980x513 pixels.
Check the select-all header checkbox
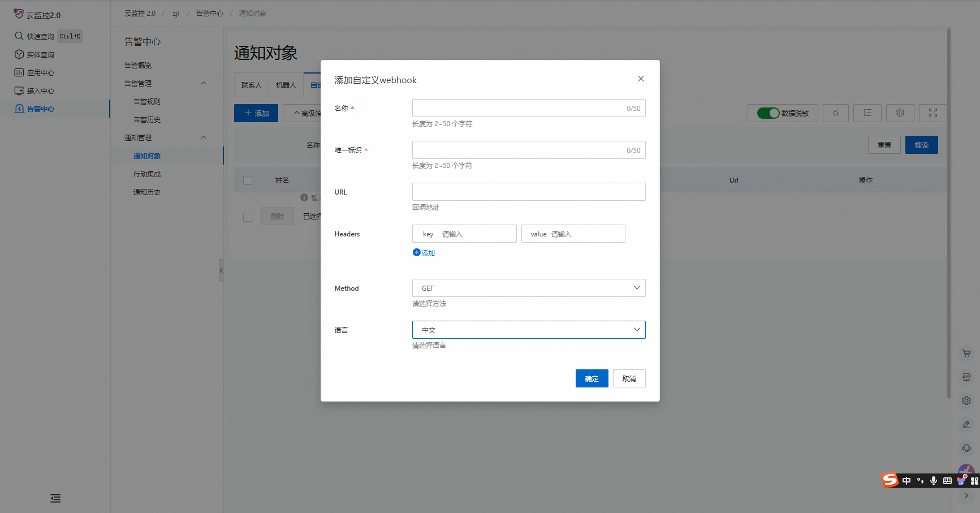pyautogui.click(x=248, y=180)
